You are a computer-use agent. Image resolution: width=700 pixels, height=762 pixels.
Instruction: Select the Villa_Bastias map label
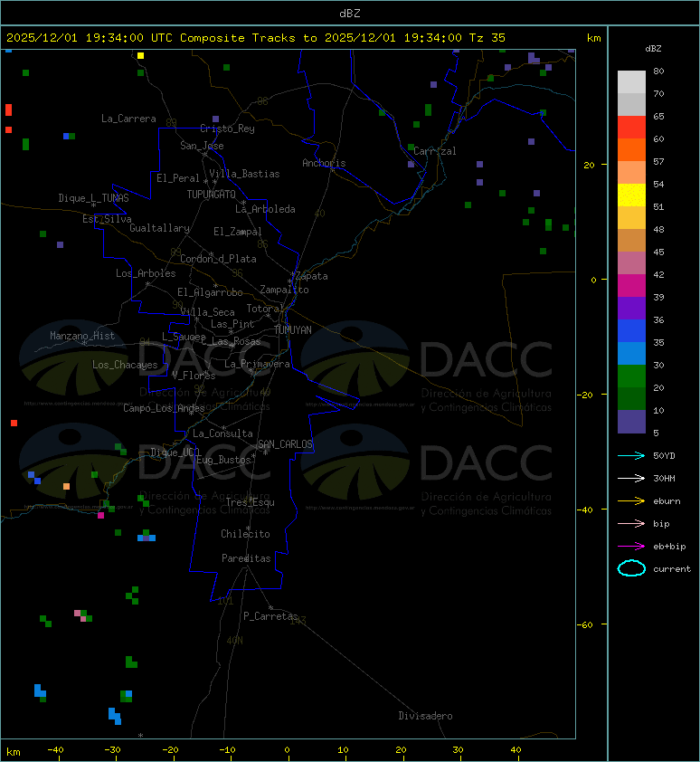click(x=244, y=174)
